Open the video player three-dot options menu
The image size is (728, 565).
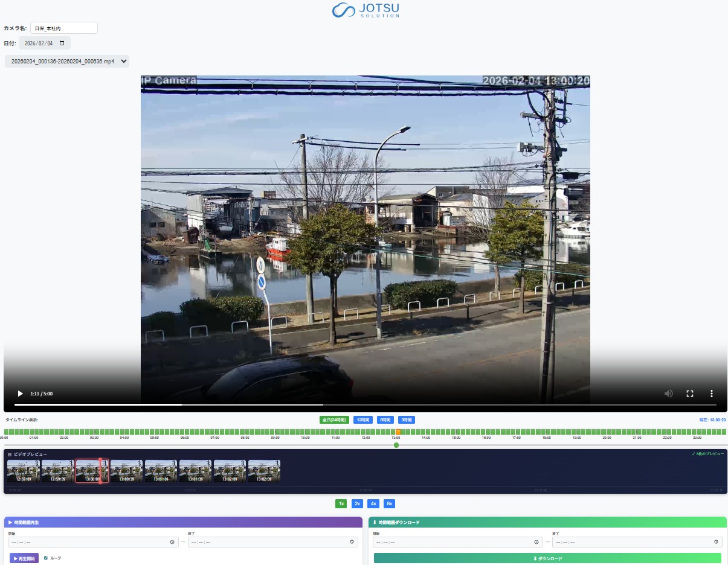point(711,394)
